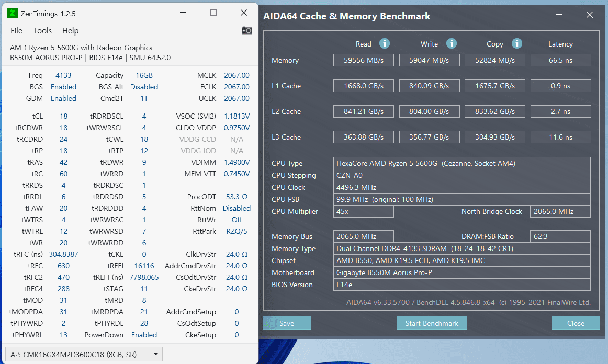Click the BIOS Version field F14e
Viewport: 608px width, 364px height.
coord(462,285)
